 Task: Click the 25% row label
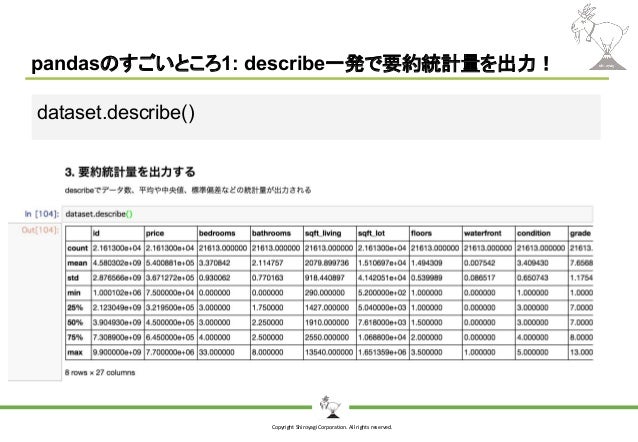click(75, 308)
